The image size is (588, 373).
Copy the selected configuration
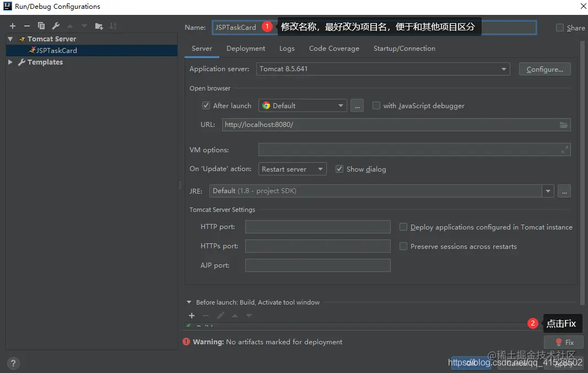point(41,26)
